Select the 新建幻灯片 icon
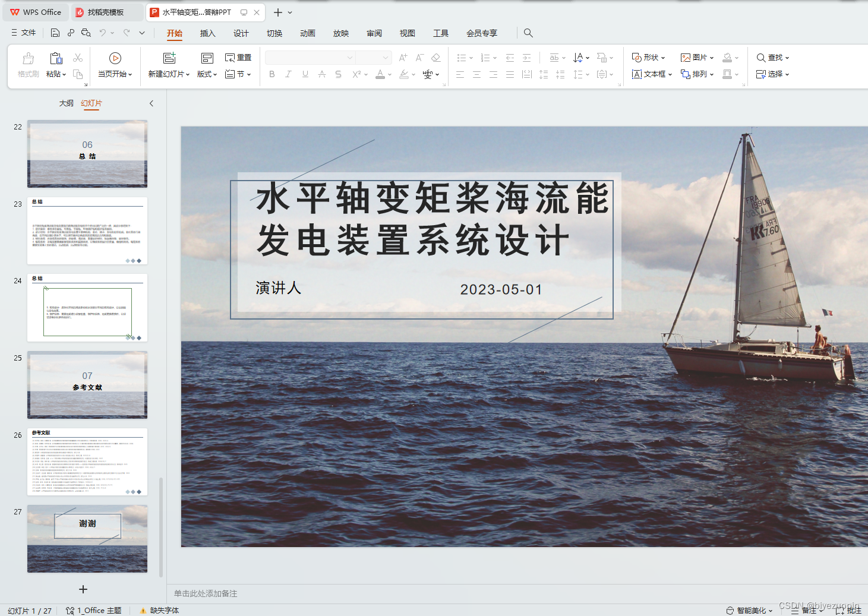The height and width of the screenshot is (616, 868). tap(168, 58)
